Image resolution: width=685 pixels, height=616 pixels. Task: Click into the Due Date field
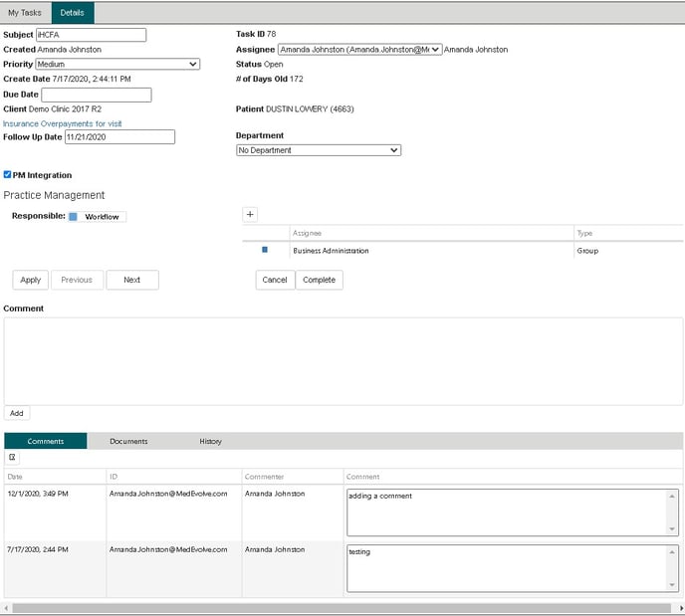click(x=97, y=95)
